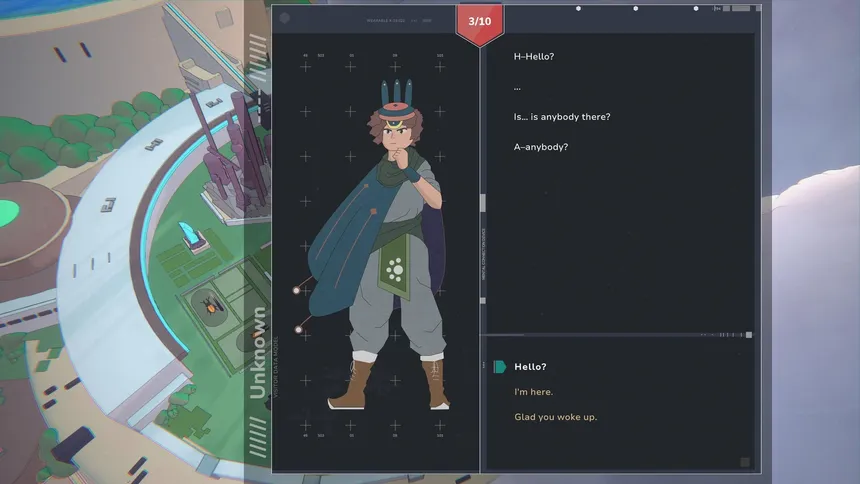Select the first white dot in the top bar
This screenshot has height=484, width=860.
tap(578, 9)
